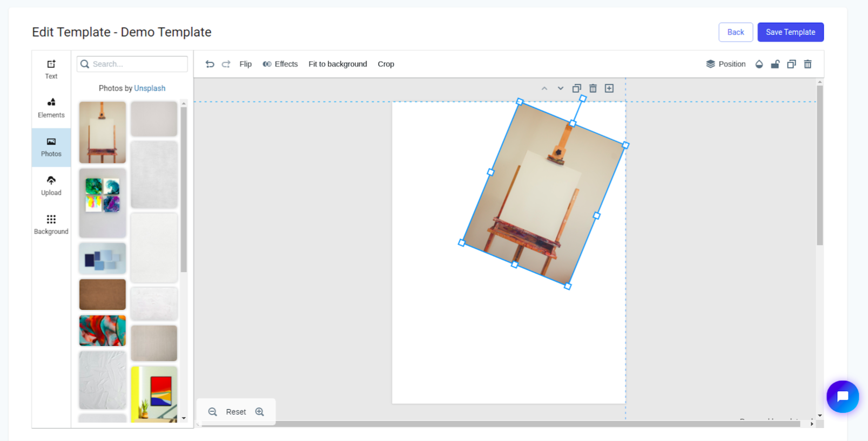Flip the selected image
Viewport: 868px width, 441px height.
[246, 64]
